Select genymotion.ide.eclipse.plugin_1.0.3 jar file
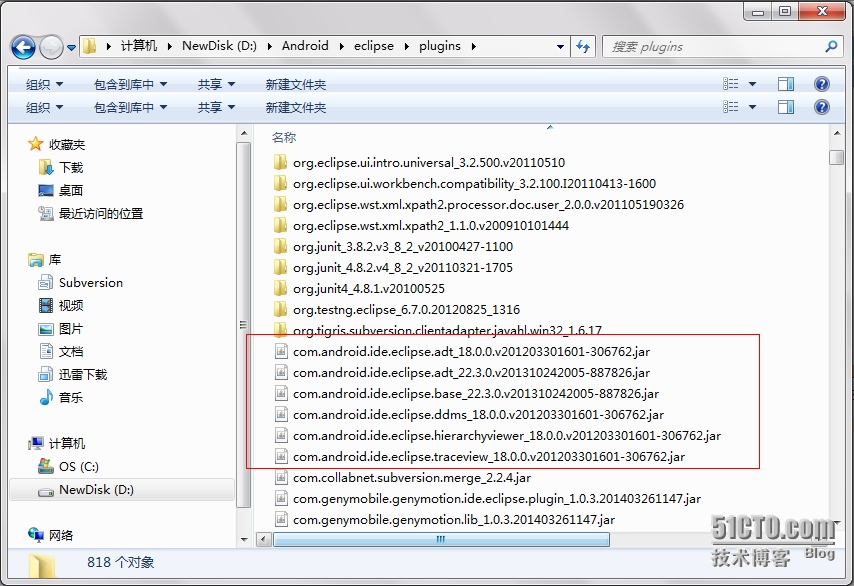The image size is (854, 586). click(497, 498)
